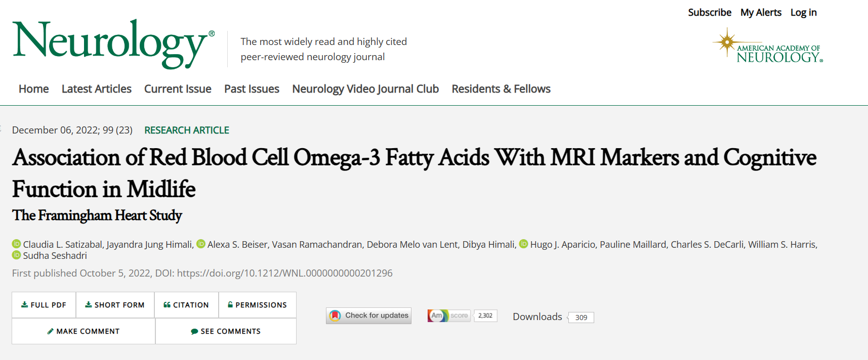The height and width of the screenshot is (360, 868).
Task: Click the Altmetric score value 2,302
Action: click(485, 316)
